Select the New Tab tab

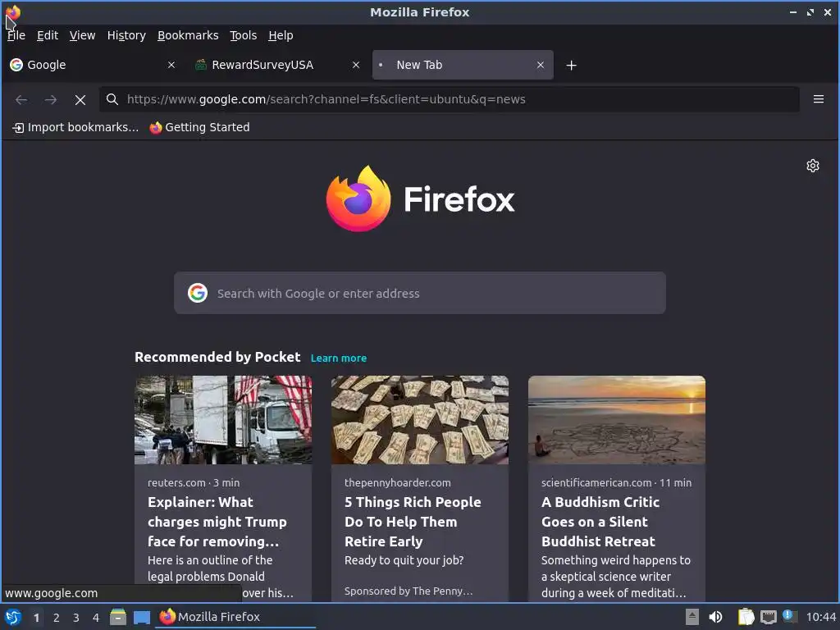463,65
